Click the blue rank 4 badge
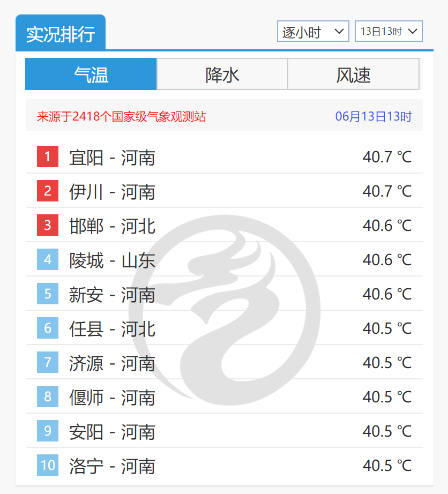The width and height of the screenshot is (448, 494). coord(47,259)
